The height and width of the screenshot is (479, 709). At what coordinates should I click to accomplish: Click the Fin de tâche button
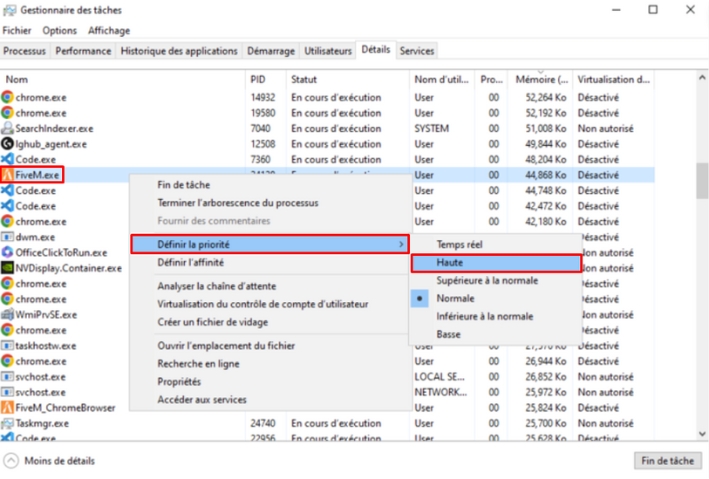coord(667,460)
